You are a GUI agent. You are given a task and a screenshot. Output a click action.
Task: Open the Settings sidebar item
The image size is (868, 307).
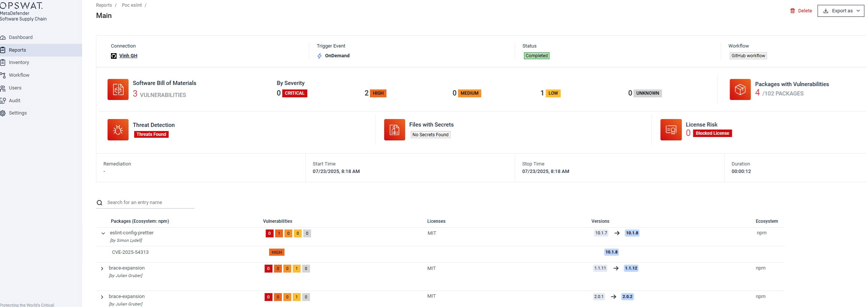tap(18, 113)
